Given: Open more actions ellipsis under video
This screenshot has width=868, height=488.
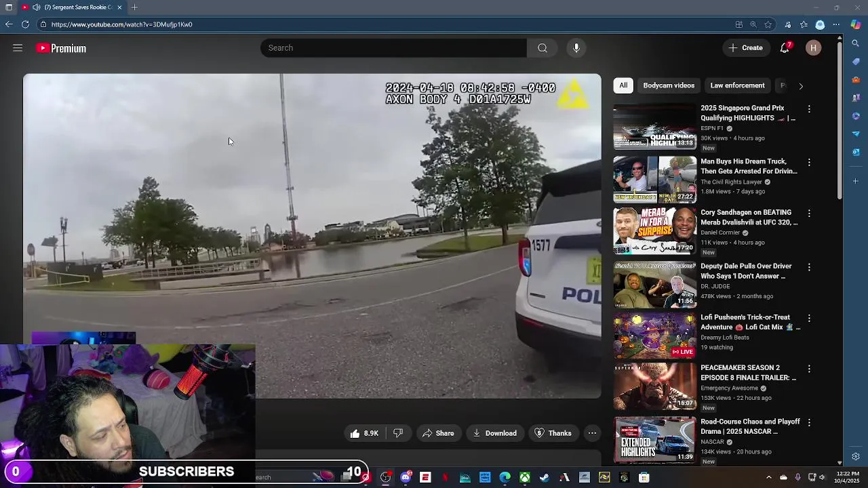Looking at the screenshot, I should 592,433.
